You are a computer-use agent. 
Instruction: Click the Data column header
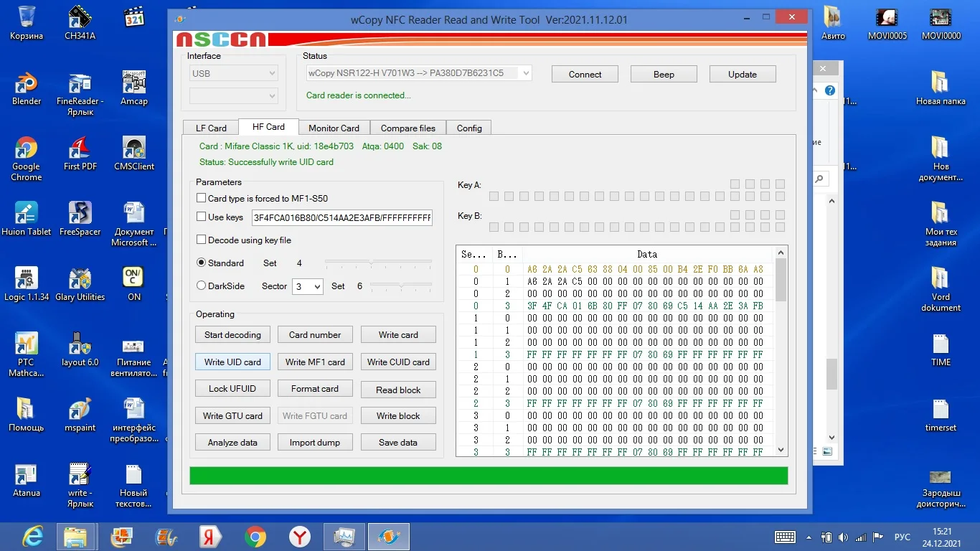click(x=647, y=254)
